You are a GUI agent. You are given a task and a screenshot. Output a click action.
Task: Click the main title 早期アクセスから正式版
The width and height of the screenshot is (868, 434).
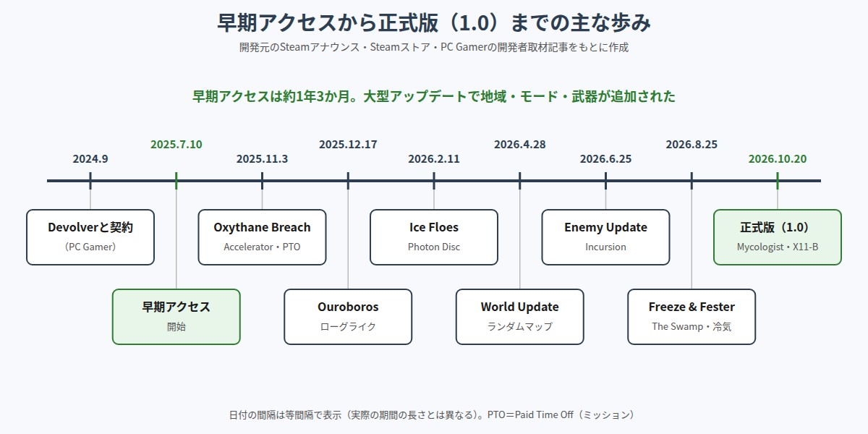(434, 22)
